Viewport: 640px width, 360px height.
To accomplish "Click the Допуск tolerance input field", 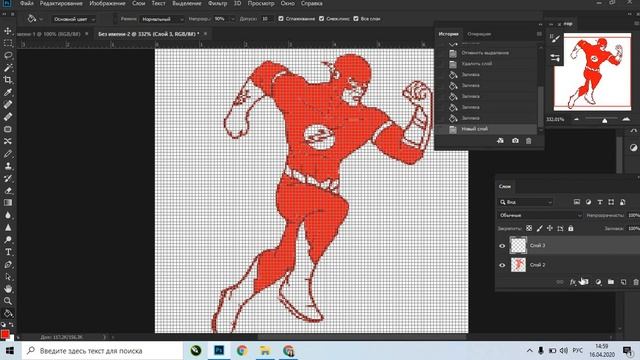I will coord(266,19).
